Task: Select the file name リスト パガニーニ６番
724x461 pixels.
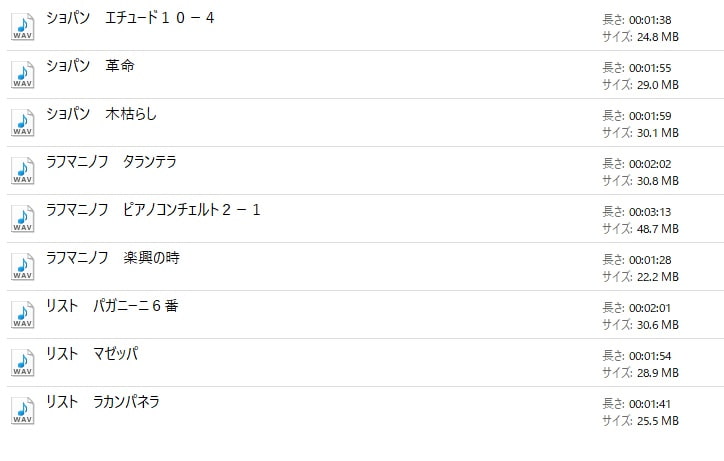Action: click(112, 306)
